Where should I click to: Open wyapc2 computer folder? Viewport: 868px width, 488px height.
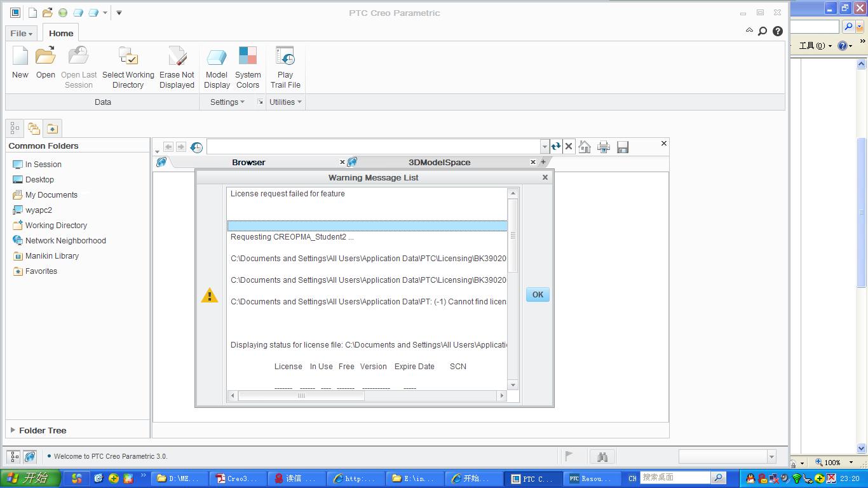pos(32,210)
